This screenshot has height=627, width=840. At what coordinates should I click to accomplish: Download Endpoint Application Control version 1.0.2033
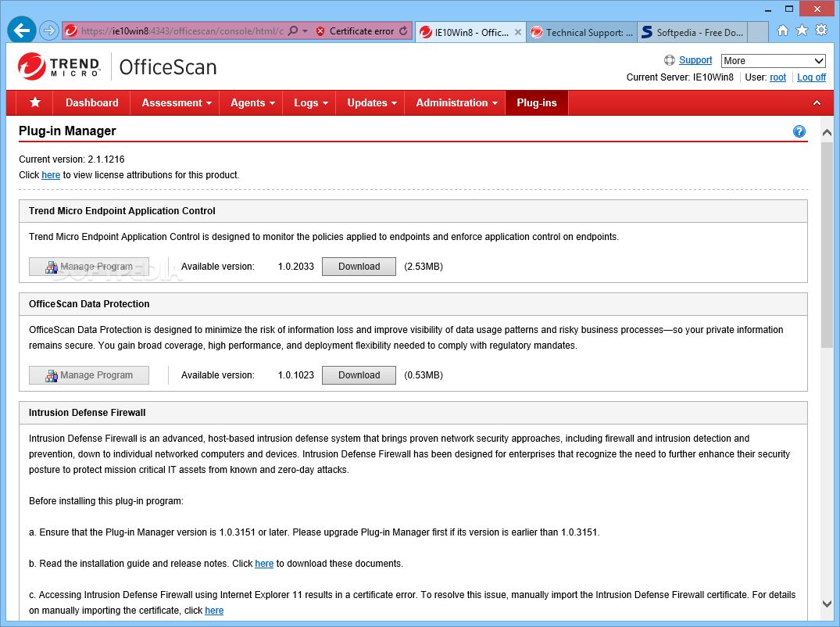pyautogui.click(x=359, y=267)
